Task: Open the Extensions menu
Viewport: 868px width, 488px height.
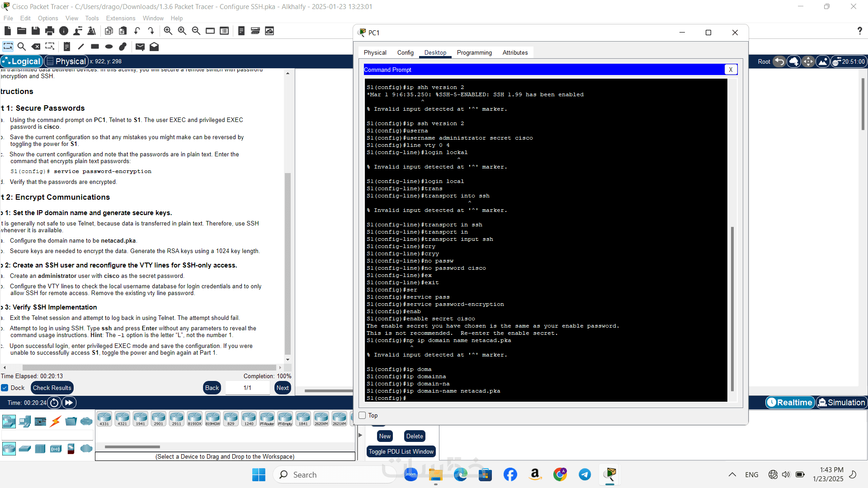Action: click(x=120, y=18)
